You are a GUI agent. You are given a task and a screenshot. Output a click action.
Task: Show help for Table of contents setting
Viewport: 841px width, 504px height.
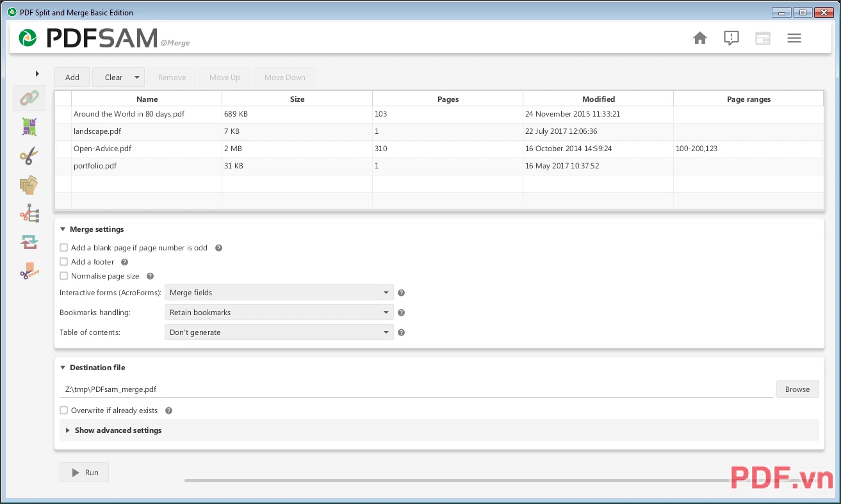(x=402, y=332)
